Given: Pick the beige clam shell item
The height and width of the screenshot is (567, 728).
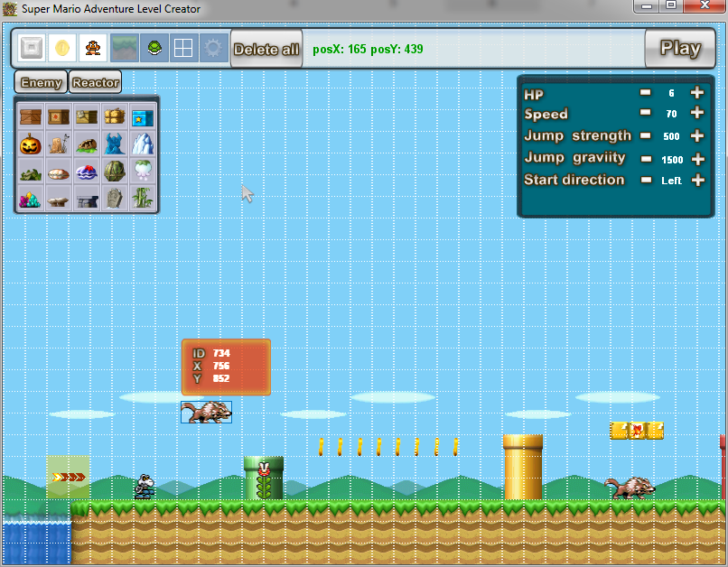Looking at the screenshot, I should [x=59, y=172].
